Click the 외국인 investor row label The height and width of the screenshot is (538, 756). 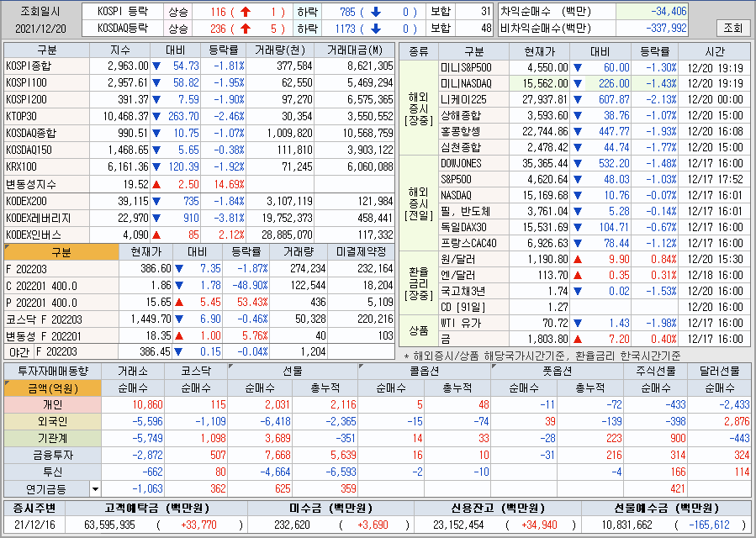coord(52,422)
